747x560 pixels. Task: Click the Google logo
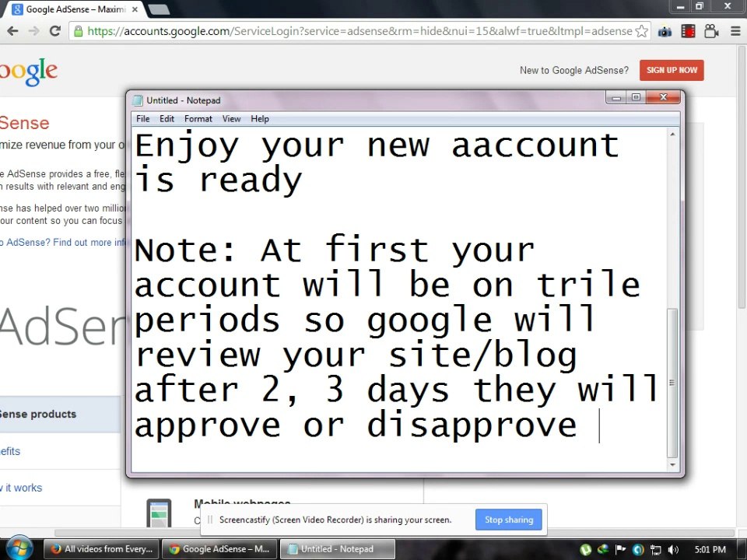point(29,72)
